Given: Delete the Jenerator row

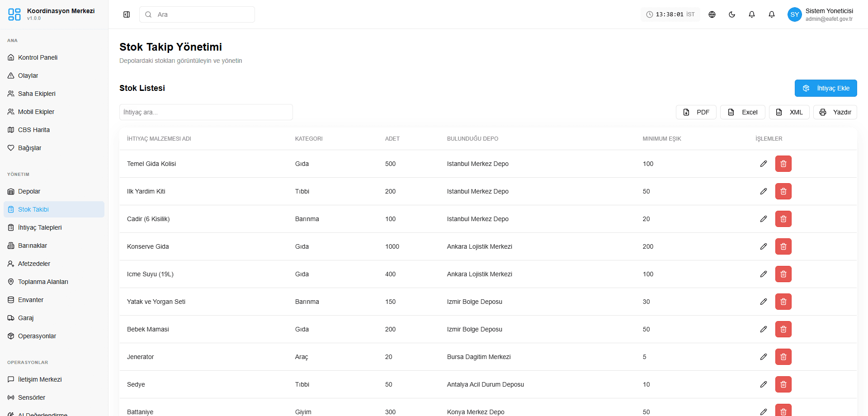Looking at the screenshot, I should pyautogui.click(x=783, y=357).
